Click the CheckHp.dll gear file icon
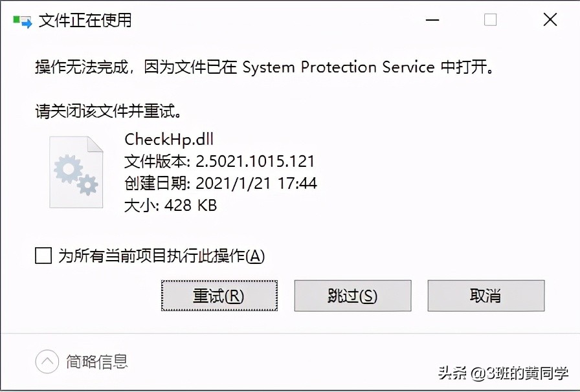 (76, 172)
